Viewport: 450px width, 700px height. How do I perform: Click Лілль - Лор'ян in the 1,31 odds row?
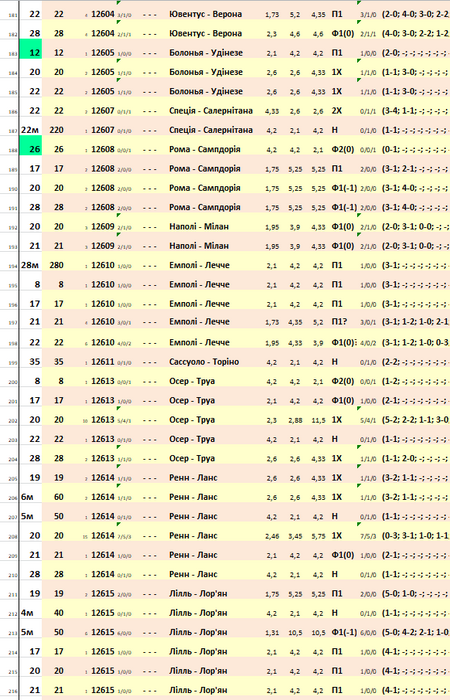click(198, 632)
